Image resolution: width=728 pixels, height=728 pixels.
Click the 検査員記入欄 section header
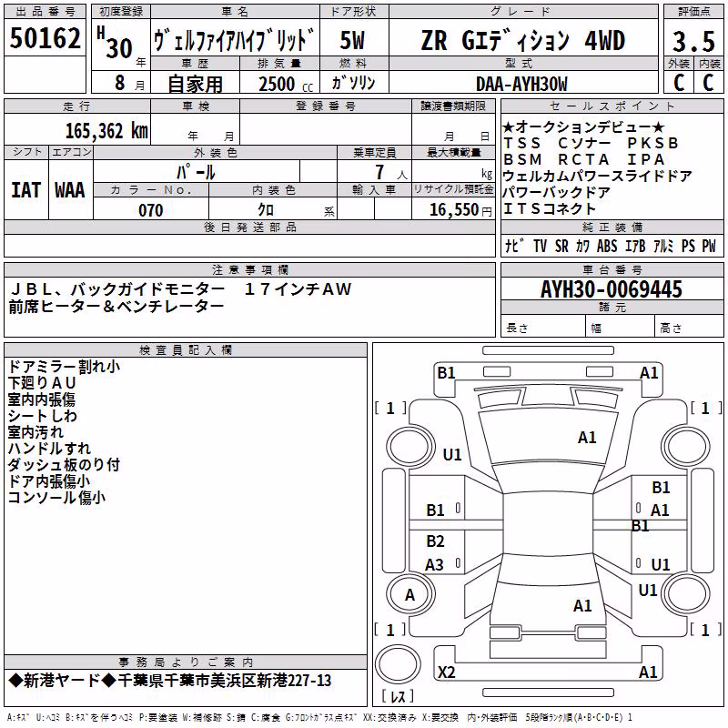coord(186,350)
